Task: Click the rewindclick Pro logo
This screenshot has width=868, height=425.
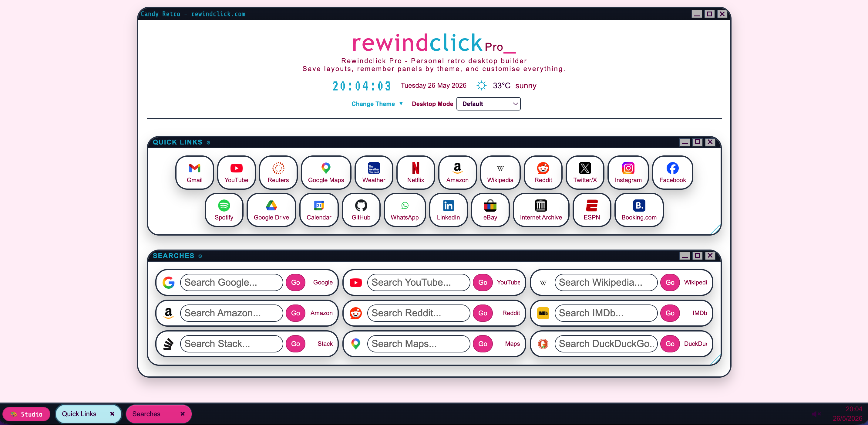Action: coord(434,43)
